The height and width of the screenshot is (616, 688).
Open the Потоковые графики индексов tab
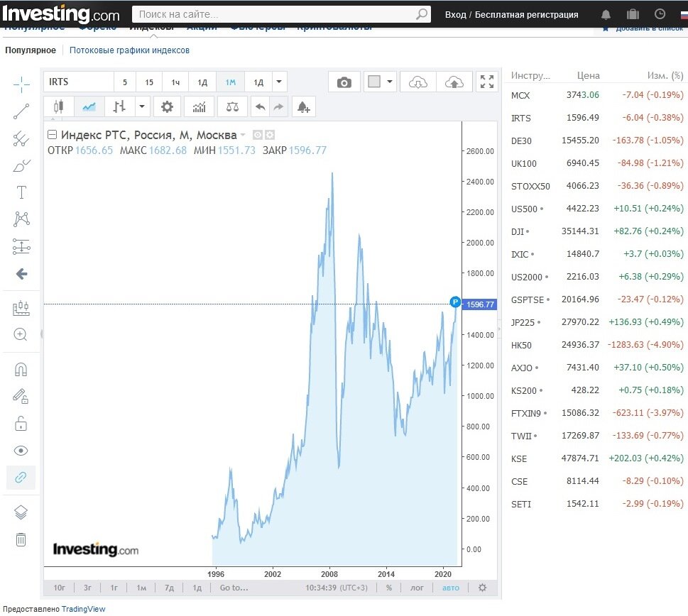(130, 50)
